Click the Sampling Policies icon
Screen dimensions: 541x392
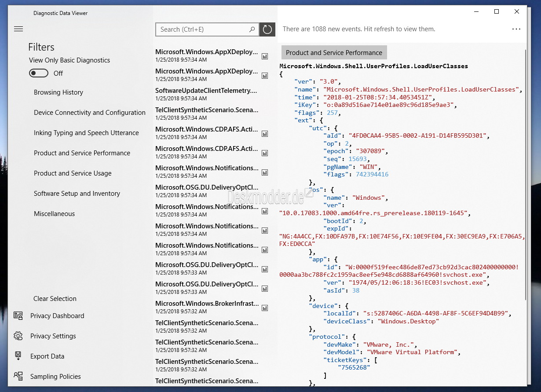coord(18,376)
